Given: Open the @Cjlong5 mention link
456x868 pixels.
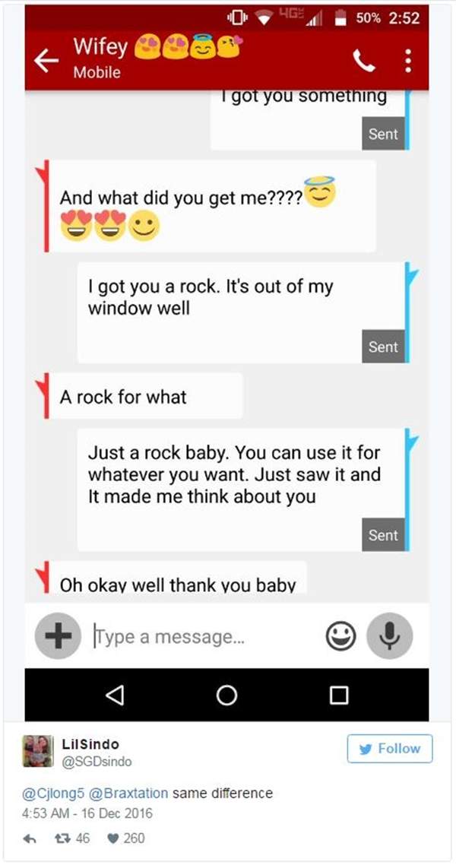Looking at the screenshot, I should pyautogui.click(x=52, y=794).
